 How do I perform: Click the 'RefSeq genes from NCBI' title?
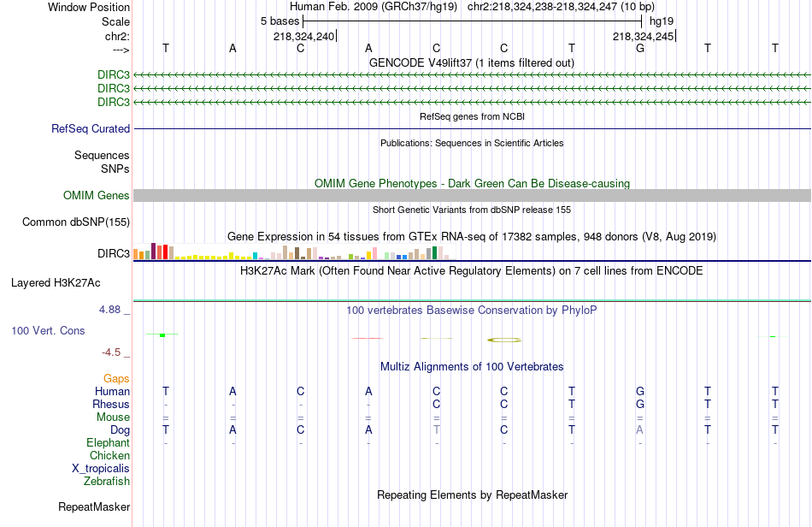click(x=472, y=116)
